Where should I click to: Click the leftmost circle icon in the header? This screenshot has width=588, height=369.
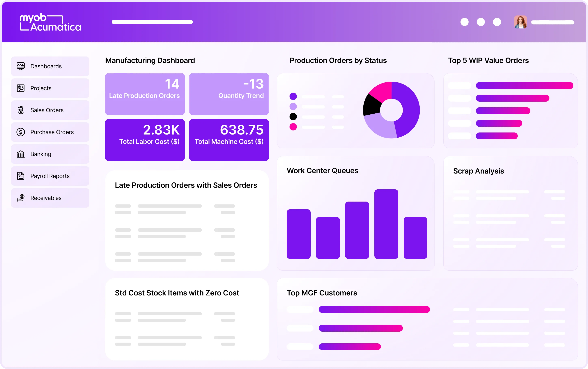click(464, 22)
